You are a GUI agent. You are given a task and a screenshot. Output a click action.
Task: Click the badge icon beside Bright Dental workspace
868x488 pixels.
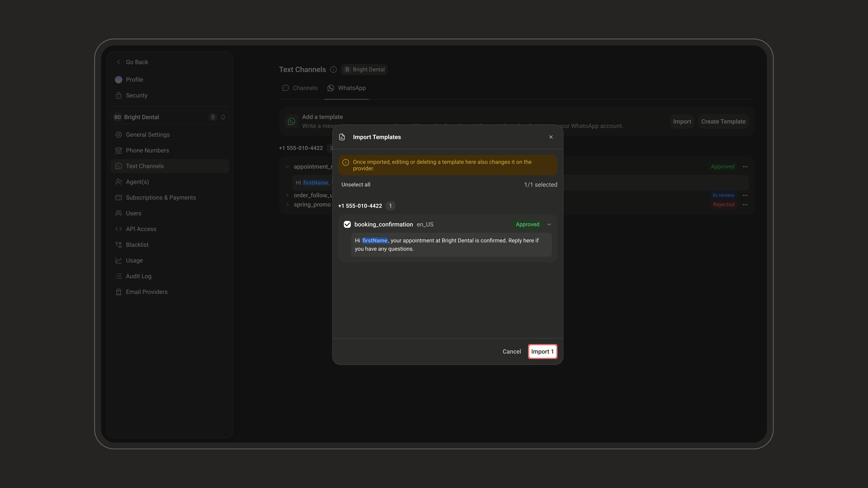point(213,117)
